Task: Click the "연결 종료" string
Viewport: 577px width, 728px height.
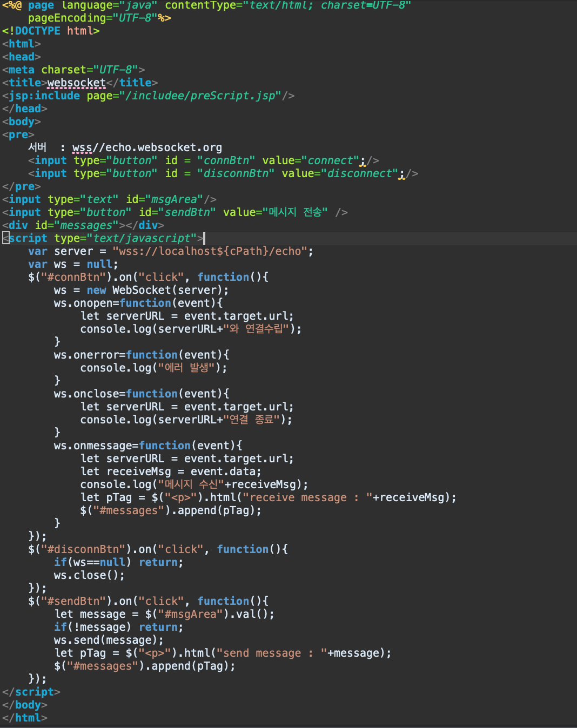Action: (251, 420)
